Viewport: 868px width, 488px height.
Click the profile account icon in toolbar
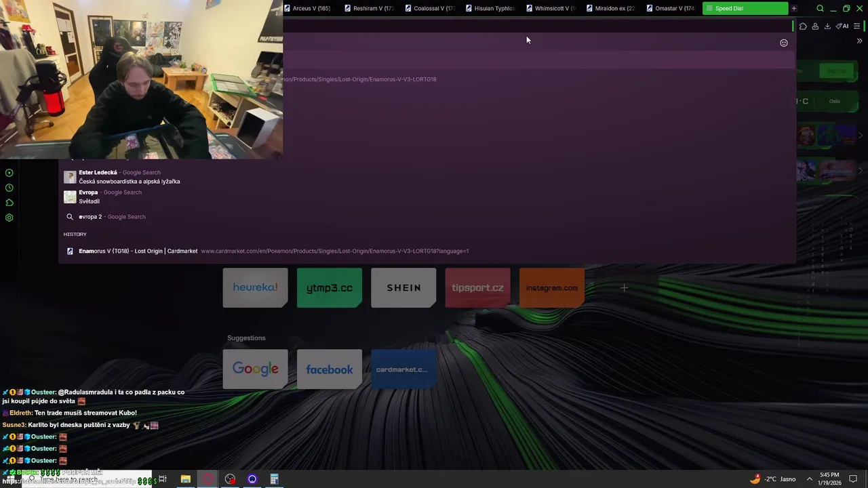coord(815,26)
